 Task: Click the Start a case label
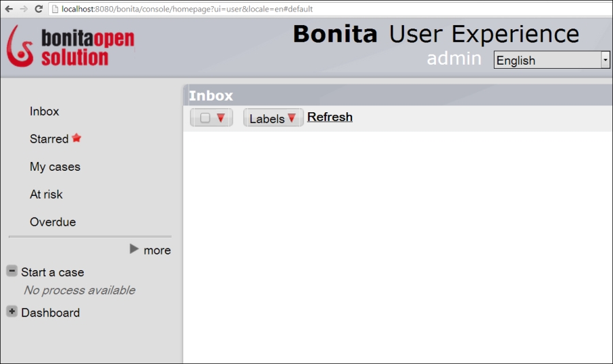tap(52, 272)
